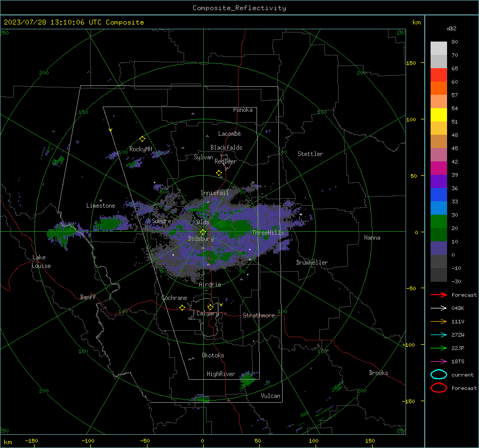Select the 65 dBZ red color swatch
This screenshot has height=448, width=479.
[439, 75]
